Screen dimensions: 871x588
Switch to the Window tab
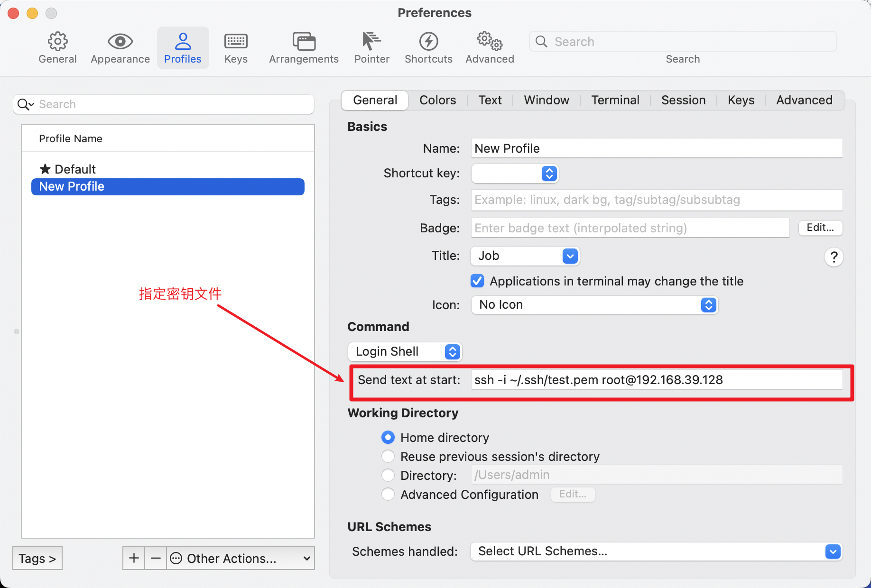tap(547, 100)
